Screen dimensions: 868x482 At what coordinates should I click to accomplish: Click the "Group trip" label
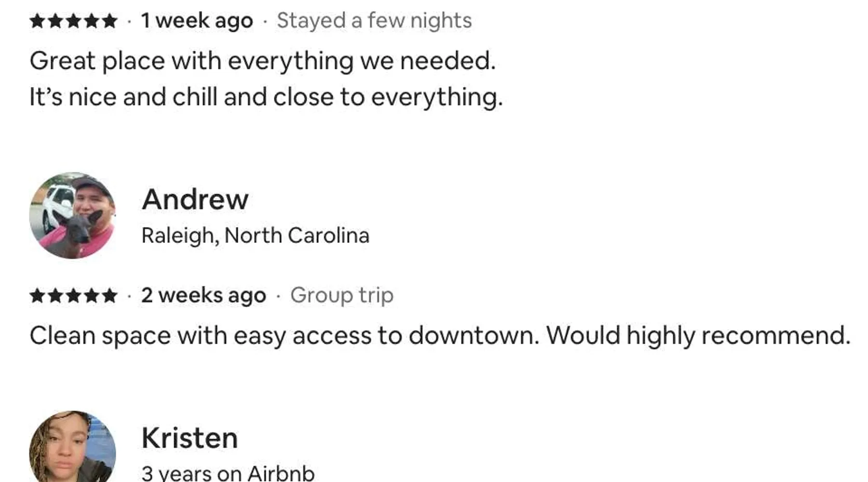click(x=342, y=295)
